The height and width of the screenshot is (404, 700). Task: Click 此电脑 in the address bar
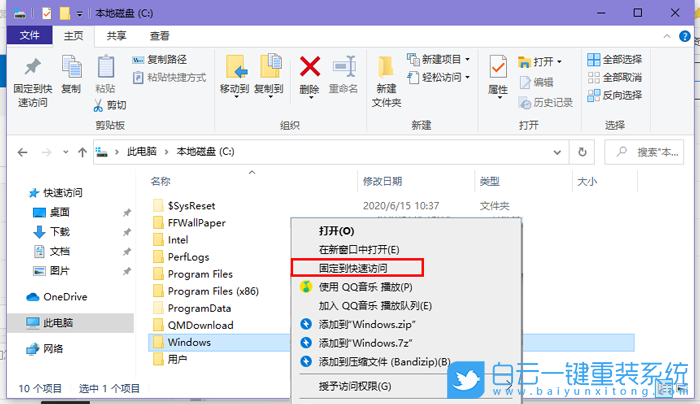click(x=142, y=152)
